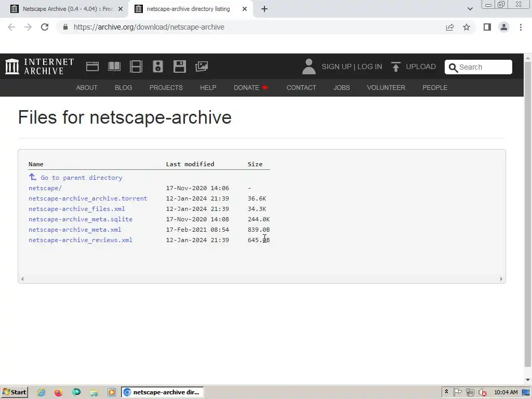Click the search magnifier icon
Viewport: 532px width, 399px height.
click(453, 68)
